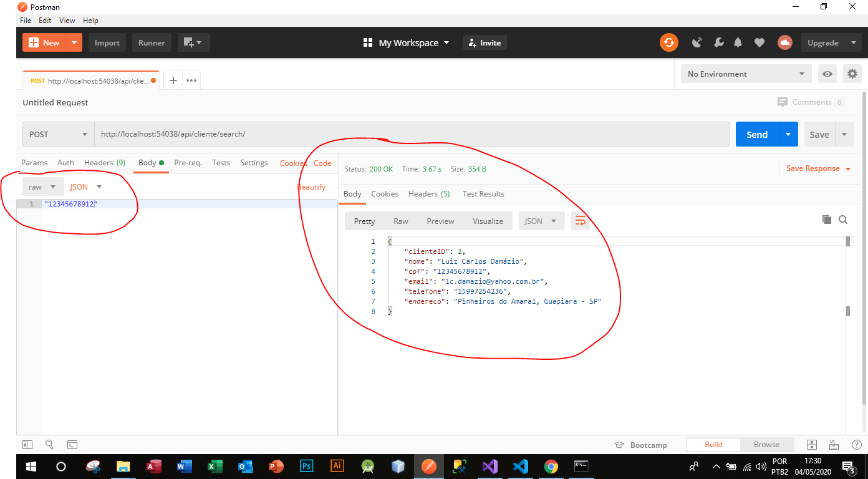Show response in Raw view

pos(401,221)
